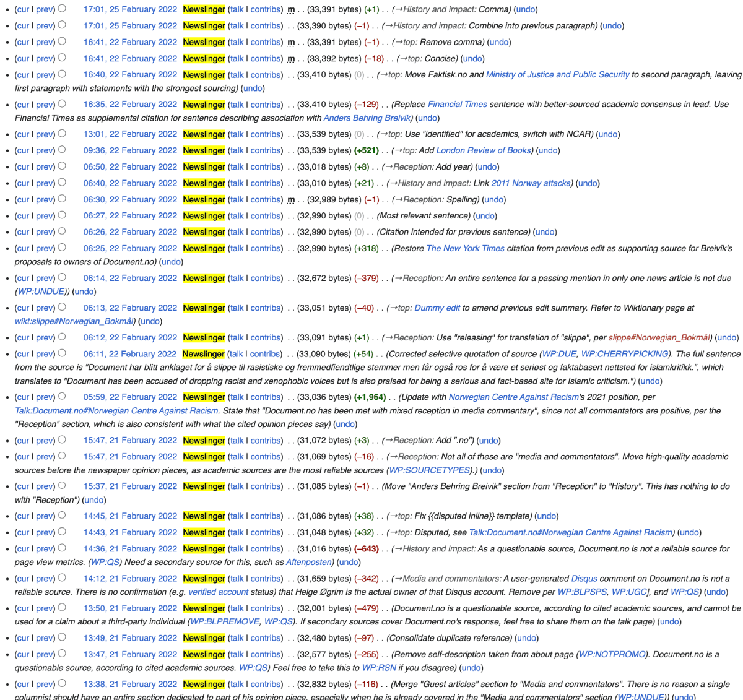This screenshot has width=743, height=700.
Task: Go to the WP:CHERRYPICKING policy link
Action: pyautogui.click(x=625, y=354)
